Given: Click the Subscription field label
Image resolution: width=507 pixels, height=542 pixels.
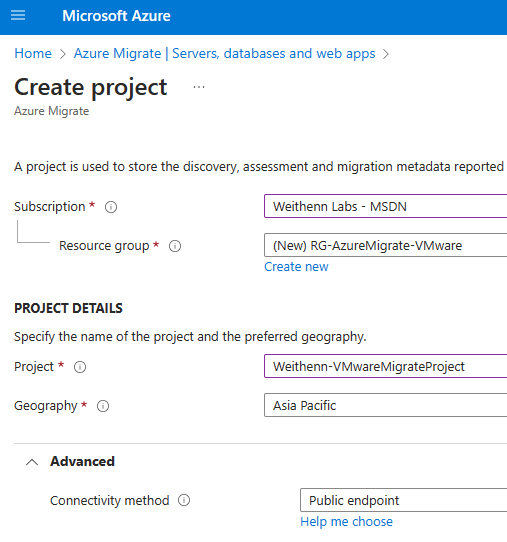Looking at the screenshot, I should pyautogui.click(x=49, y=207).
